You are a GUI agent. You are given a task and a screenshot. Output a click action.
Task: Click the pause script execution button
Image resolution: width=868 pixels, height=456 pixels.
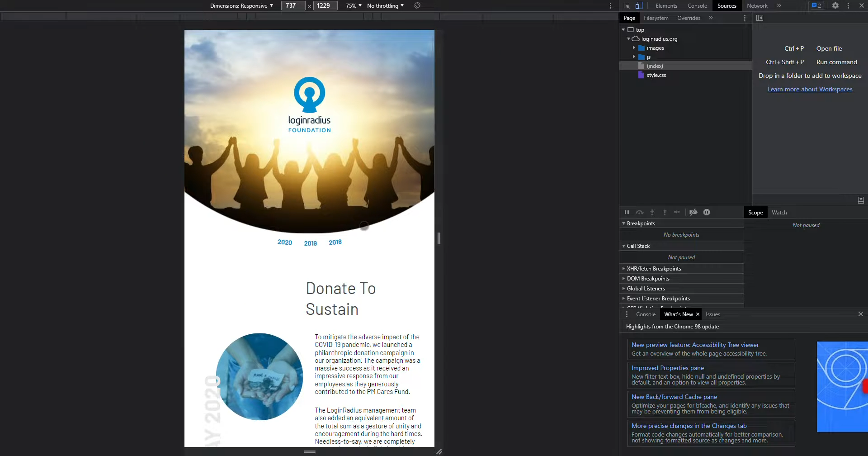point(627,213)
